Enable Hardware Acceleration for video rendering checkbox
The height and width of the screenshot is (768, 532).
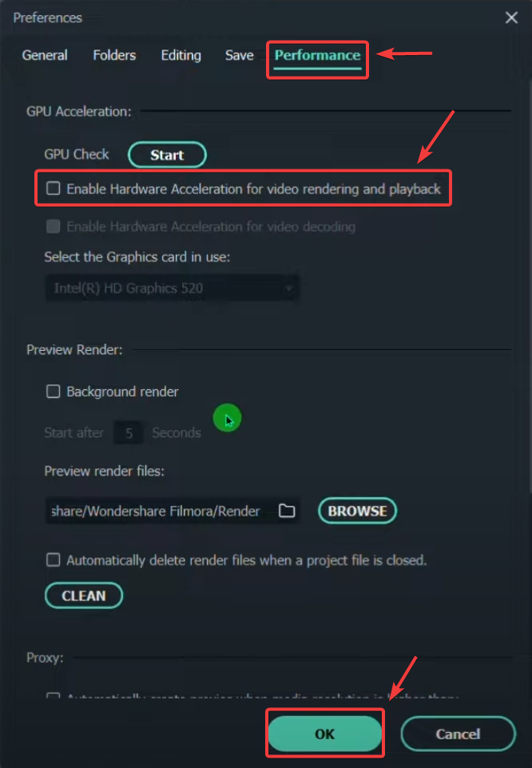click(x=53, y=189)
